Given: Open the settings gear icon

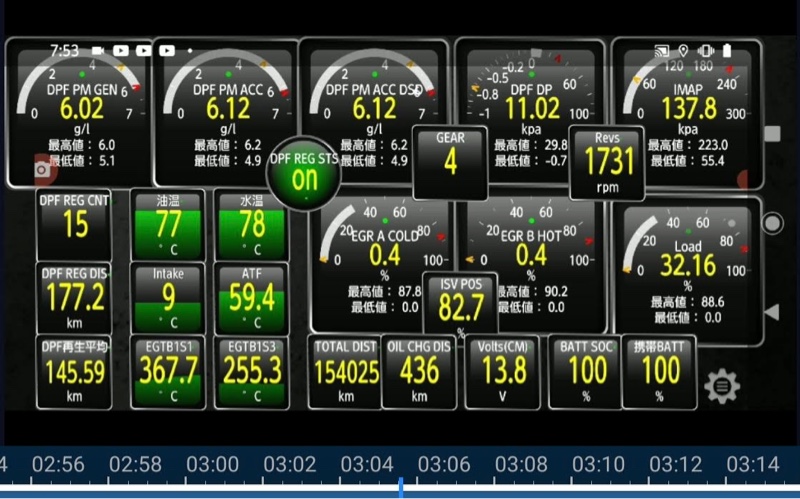Looking at the screenshot, I should click(x=722, y=387).
